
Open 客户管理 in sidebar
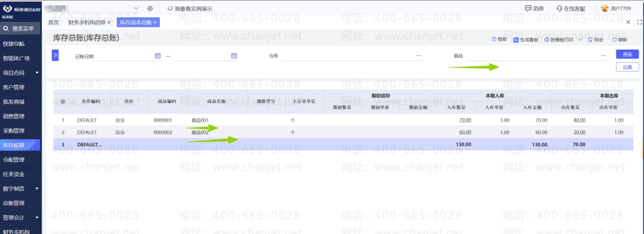[14, 87]
